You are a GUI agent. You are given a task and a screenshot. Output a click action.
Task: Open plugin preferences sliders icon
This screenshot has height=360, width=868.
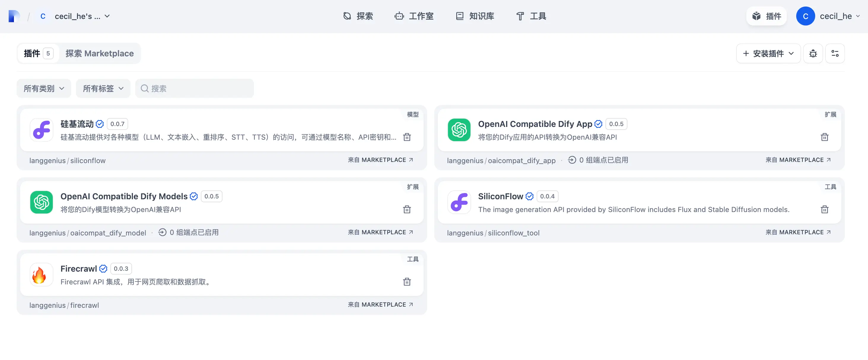tap(835, 54)
